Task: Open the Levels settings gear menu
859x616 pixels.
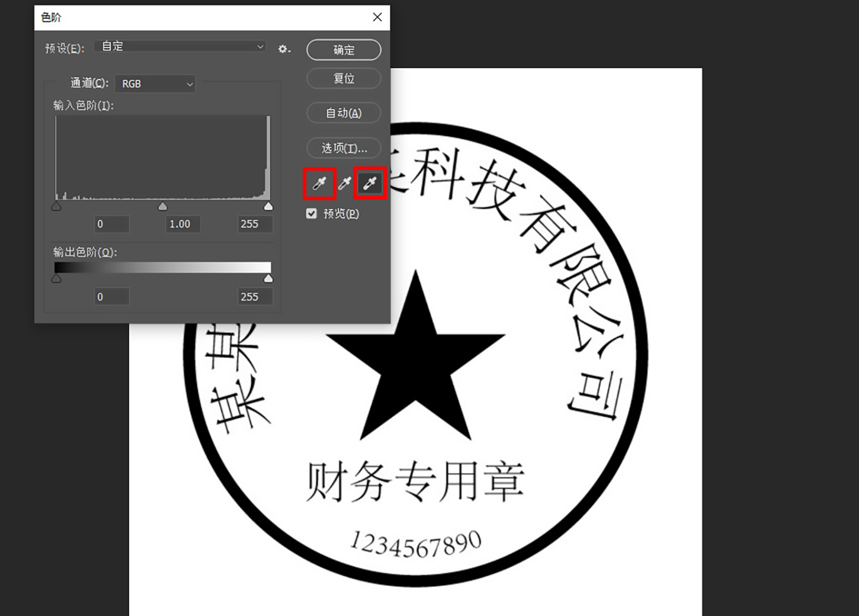Action: coord(284,49)
